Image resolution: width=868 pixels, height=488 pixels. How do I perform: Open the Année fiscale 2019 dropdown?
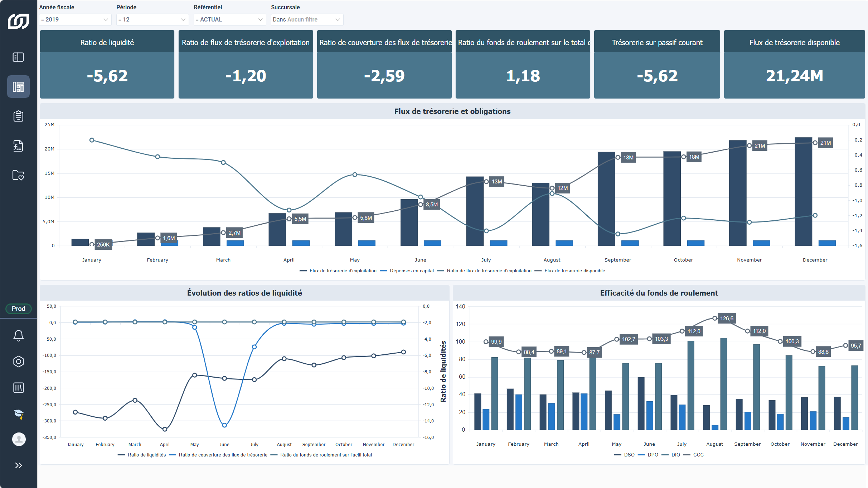pyautogui.click(x=75, y=19)
